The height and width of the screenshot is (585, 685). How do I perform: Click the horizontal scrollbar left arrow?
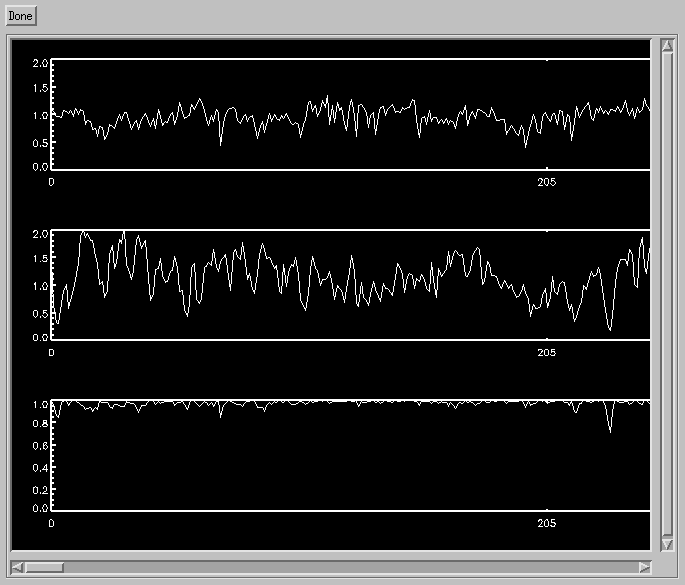coord(17,567)
